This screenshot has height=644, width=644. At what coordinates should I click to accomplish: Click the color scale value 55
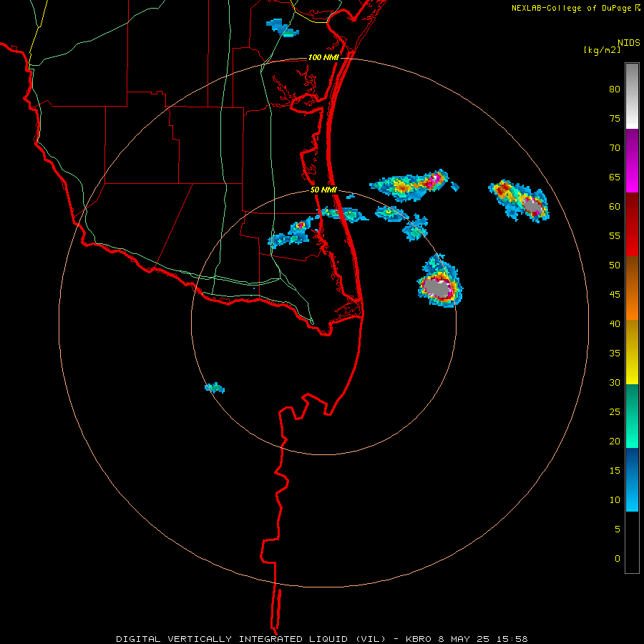click(x=615, y=235)
